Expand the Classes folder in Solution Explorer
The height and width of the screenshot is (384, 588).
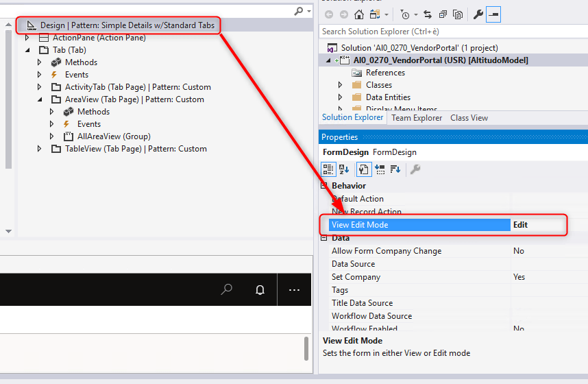tap(341, 85)
